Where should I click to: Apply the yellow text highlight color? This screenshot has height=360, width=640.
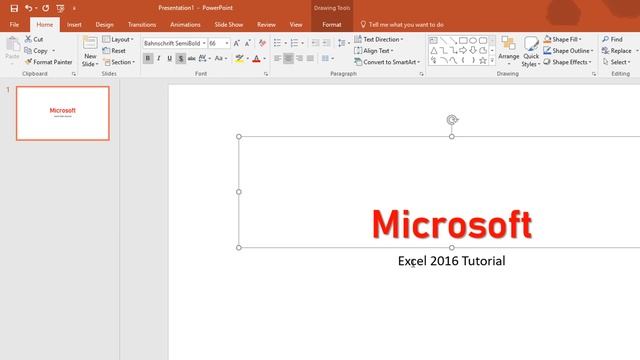(239, 58)
